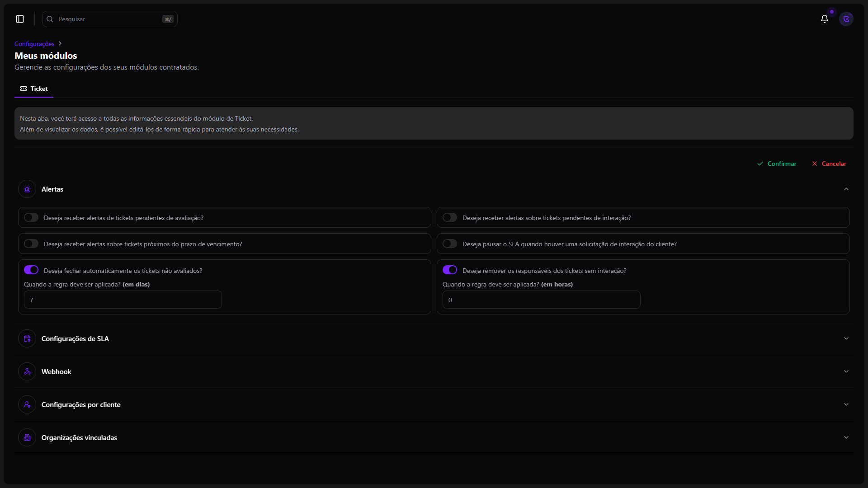Select the Ticket tab
This screenshot has width=868, height=488.
(x=34, y=89)
